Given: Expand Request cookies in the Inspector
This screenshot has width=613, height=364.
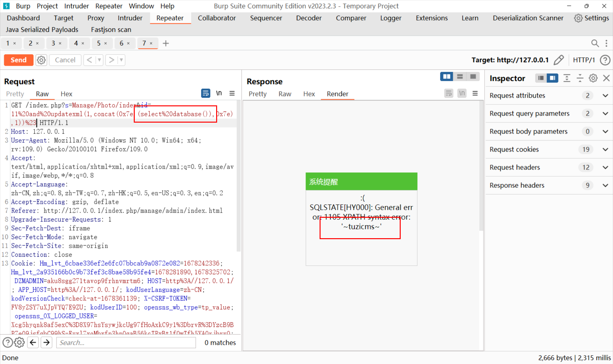Looking at the screenshot, I should (605, 149).
